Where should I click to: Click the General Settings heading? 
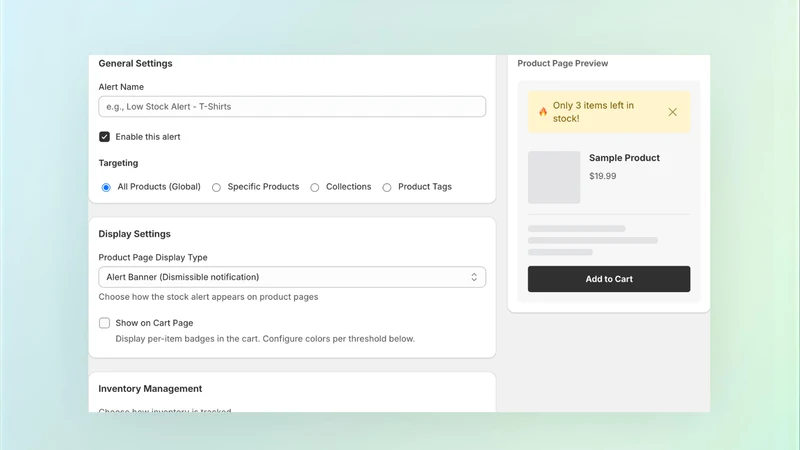(135, 63)
